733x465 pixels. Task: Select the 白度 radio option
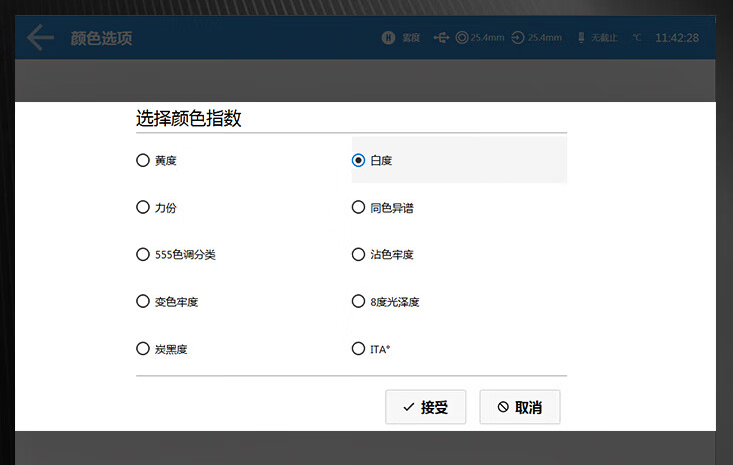point(359,160)
